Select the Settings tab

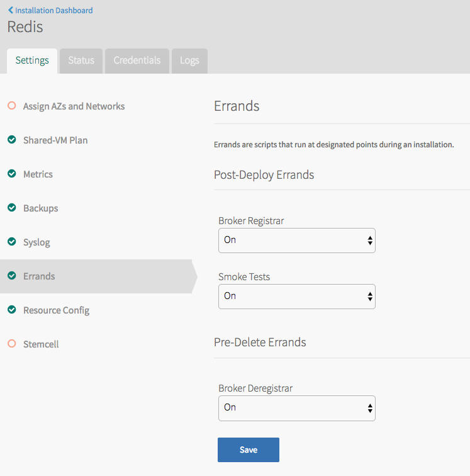tap(32, 60)
